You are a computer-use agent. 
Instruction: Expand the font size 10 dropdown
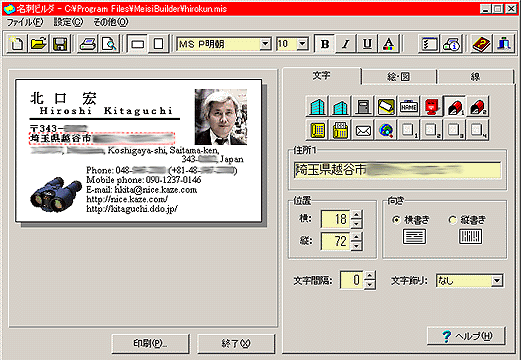click(x=302, y=44)
